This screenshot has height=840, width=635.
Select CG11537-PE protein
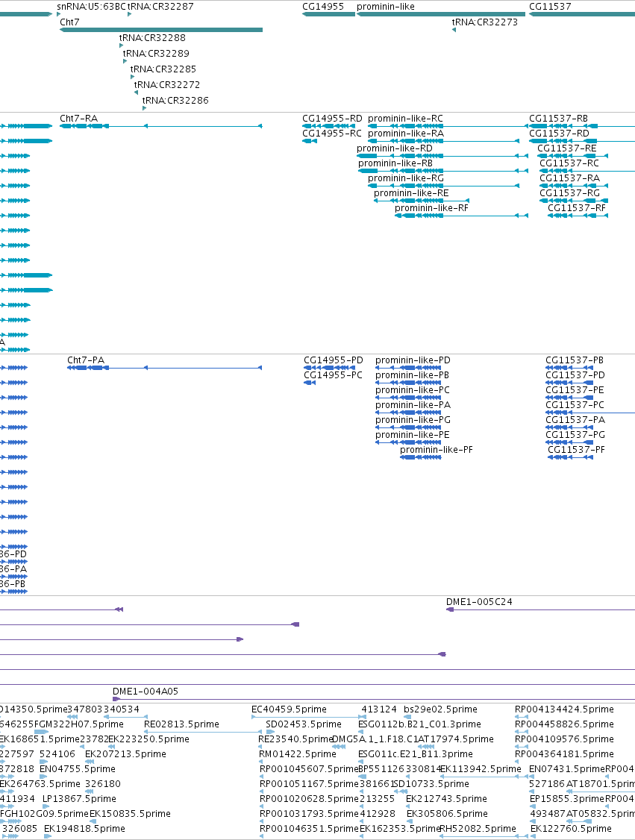click(x=575, y=390)
